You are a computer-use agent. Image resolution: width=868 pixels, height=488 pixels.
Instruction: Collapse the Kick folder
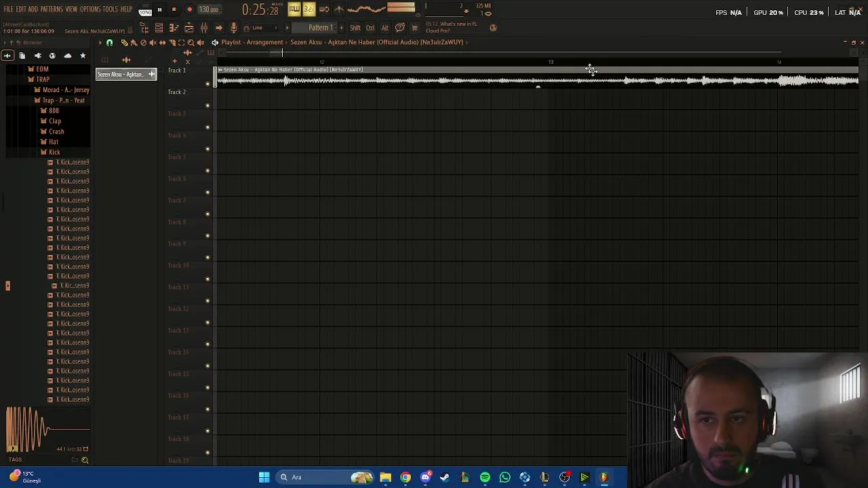click(x=51, y=152)
